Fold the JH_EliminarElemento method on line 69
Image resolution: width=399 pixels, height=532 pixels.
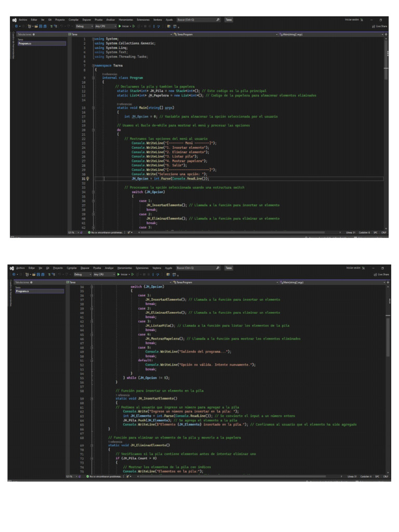pos(92,445)
